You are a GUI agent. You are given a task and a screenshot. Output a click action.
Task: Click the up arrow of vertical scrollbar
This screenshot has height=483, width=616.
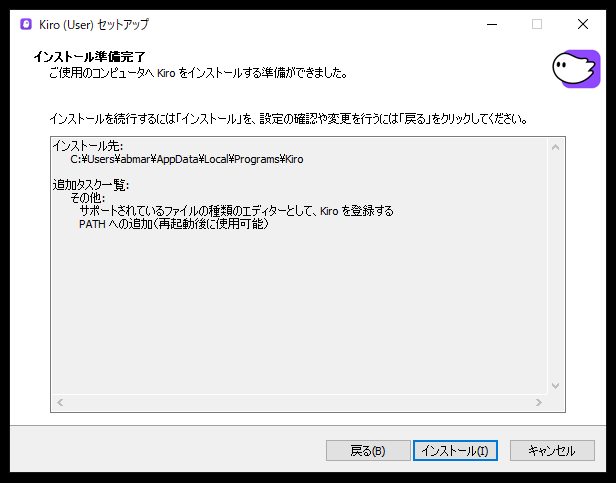(x=556, y=146)
